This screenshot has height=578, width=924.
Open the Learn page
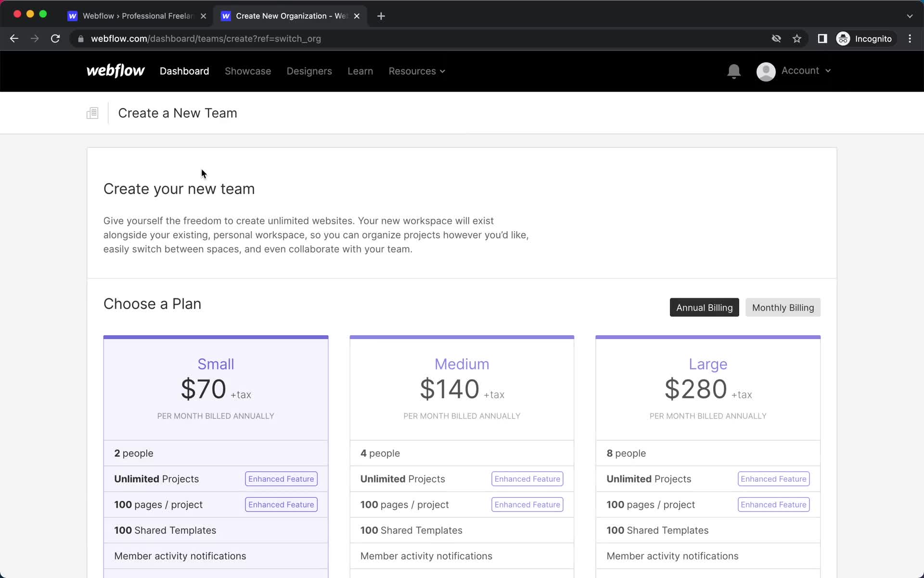point(360,71)
